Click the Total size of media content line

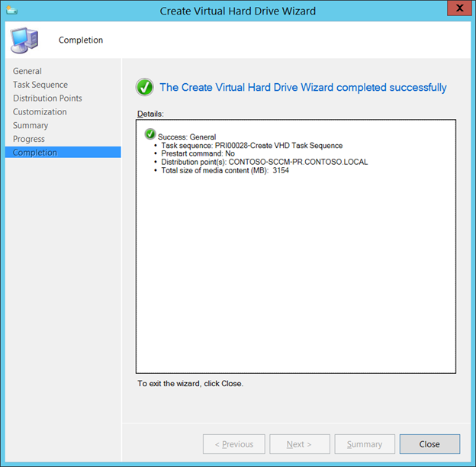coord(225,170)
